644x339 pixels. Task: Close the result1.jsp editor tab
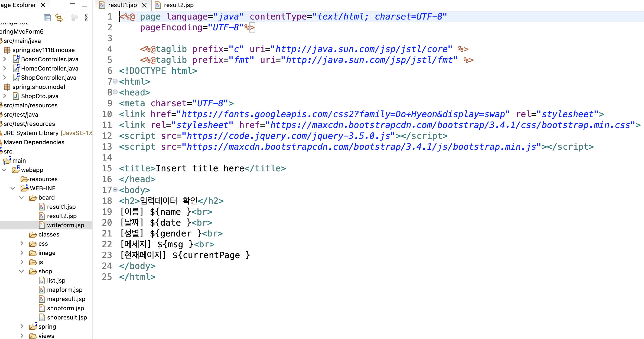click(145, 5)
